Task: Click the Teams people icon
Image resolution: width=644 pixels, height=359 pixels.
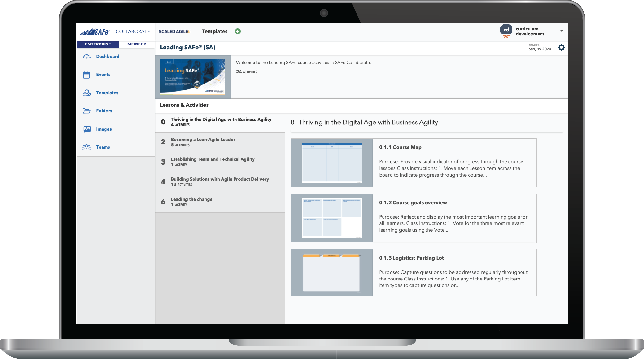Action: tap(87, 147)
